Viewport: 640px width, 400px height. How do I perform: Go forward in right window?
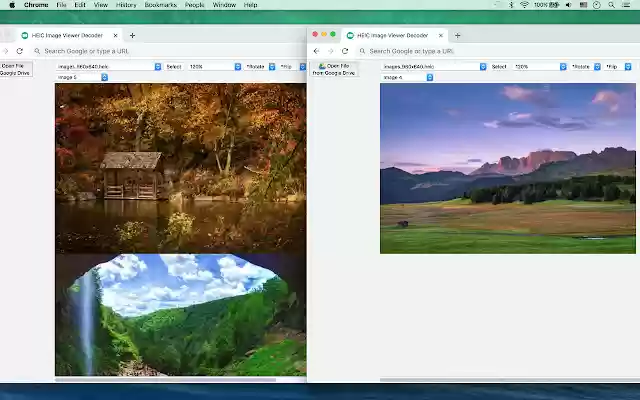click(x=331, y=51)
